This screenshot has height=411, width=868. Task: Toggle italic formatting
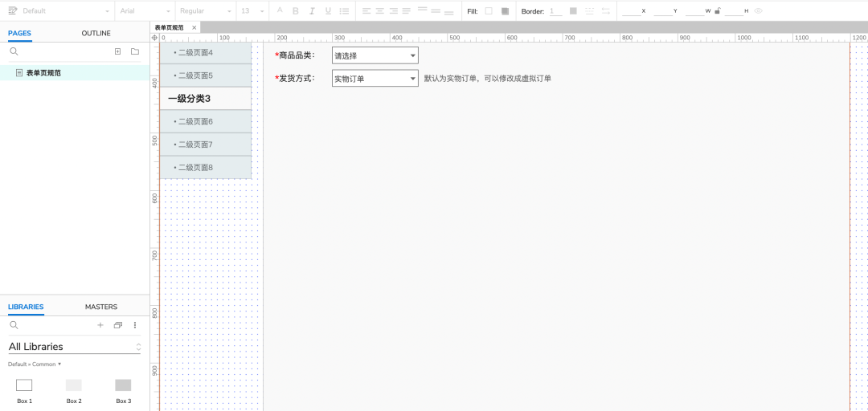coord(312,11)
